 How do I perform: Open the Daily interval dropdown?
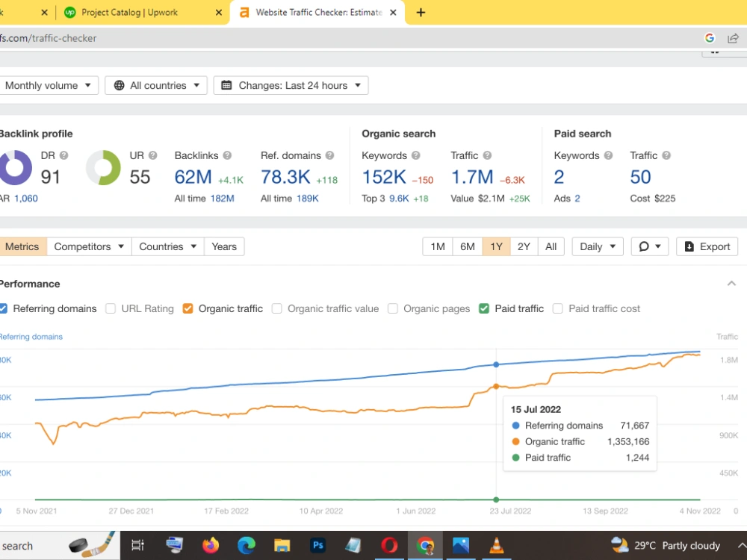(x=598, y=246)
